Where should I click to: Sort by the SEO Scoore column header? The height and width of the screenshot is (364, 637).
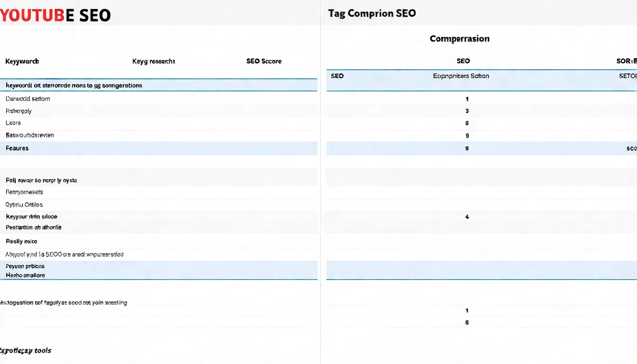pos(264,61)
